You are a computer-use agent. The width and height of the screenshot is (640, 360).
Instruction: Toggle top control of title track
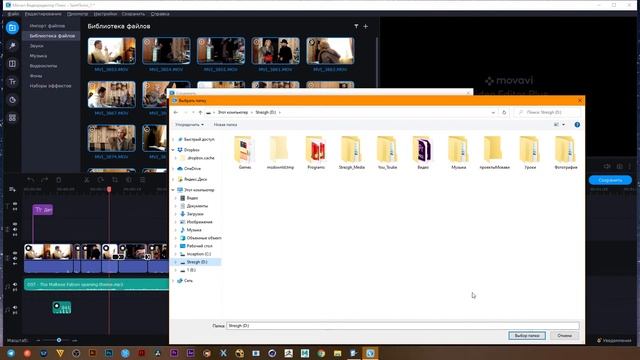tap(15, 204)
